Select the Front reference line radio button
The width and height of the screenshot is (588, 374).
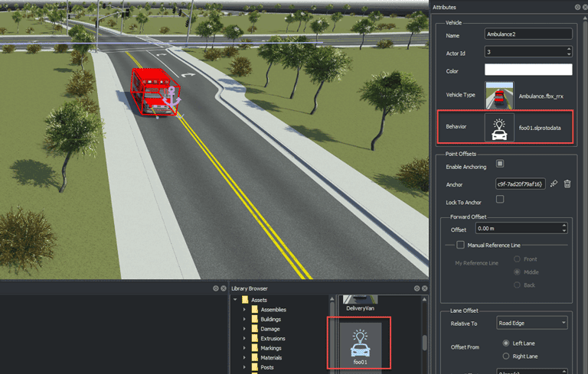click(517, 259)
